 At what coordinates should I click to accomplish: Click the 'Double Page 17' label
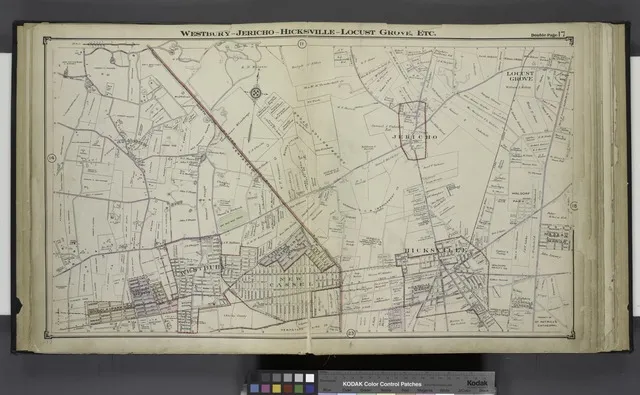click(x=548, y=34)
